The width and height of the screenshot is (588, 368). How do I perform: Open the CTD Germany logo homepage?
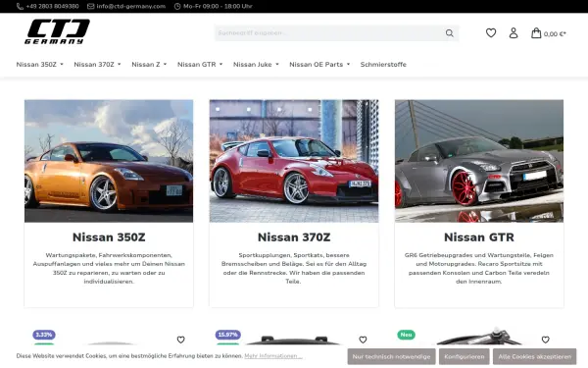coord(57,32)
